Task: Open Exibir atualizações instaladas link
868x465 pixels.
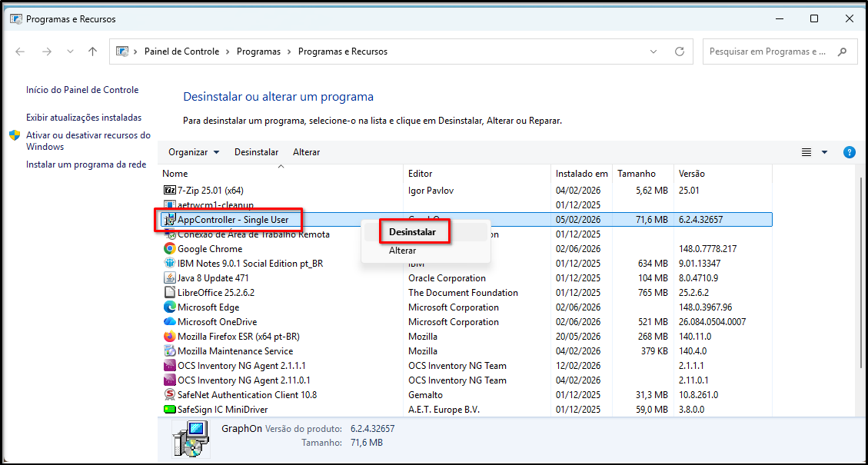Action: click(84, 118)
